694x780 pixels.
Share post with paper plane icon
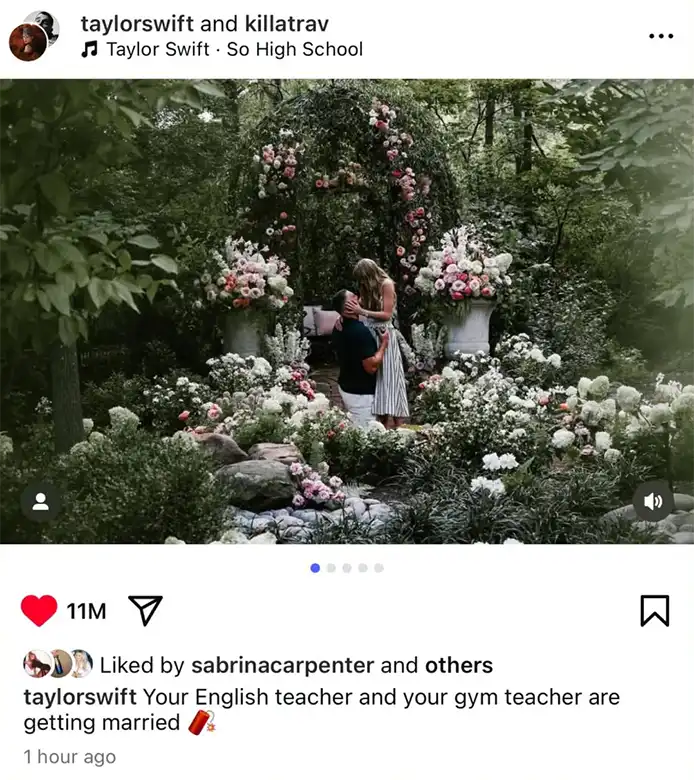coord(145,609)
